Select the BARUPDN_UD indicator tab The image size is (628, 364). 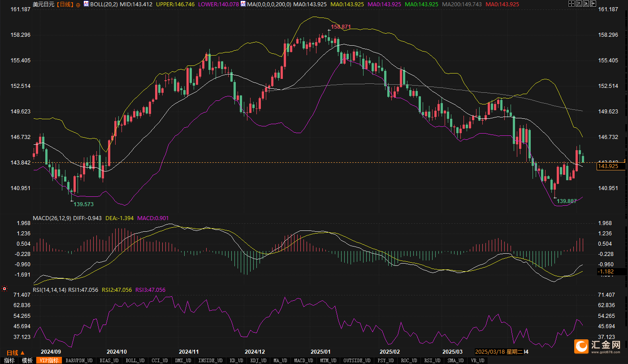[79, 360]
